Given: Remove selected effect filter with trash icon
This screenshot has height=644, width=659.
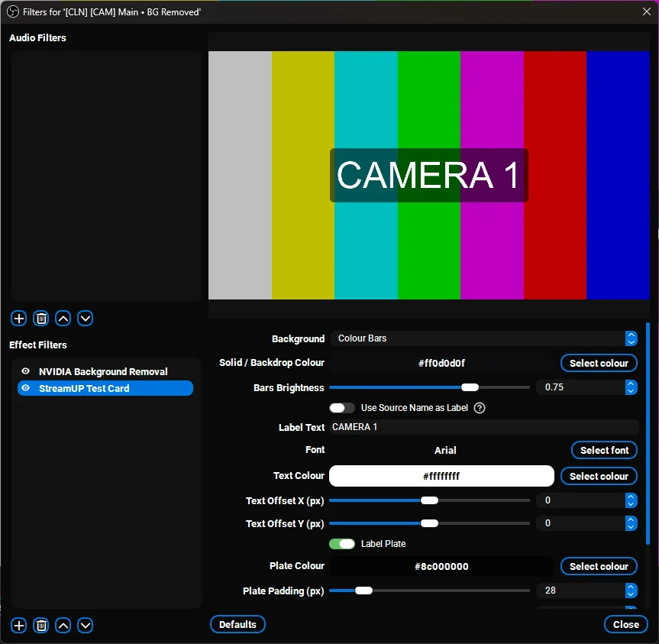Looking at the screenshot, I should pyautogui.click(x=40, y=625).
